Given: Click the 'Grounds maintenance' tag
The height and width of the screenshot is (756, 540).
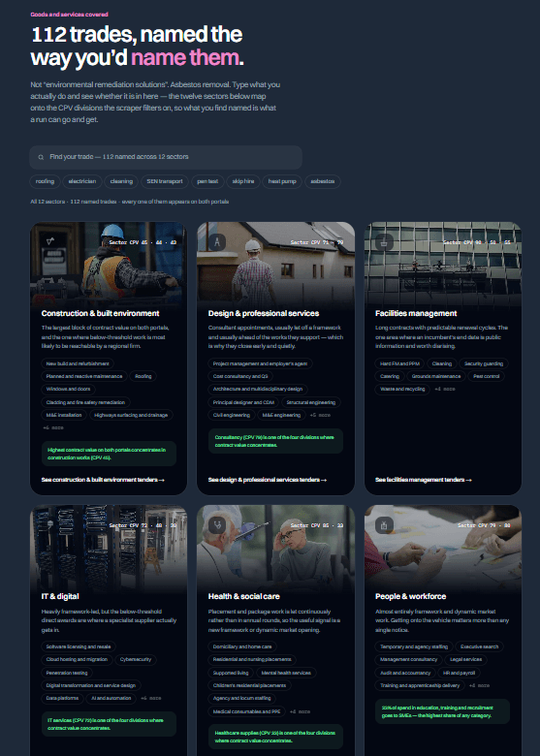Looking at the screenshot, I should click(x=436, y=376).
